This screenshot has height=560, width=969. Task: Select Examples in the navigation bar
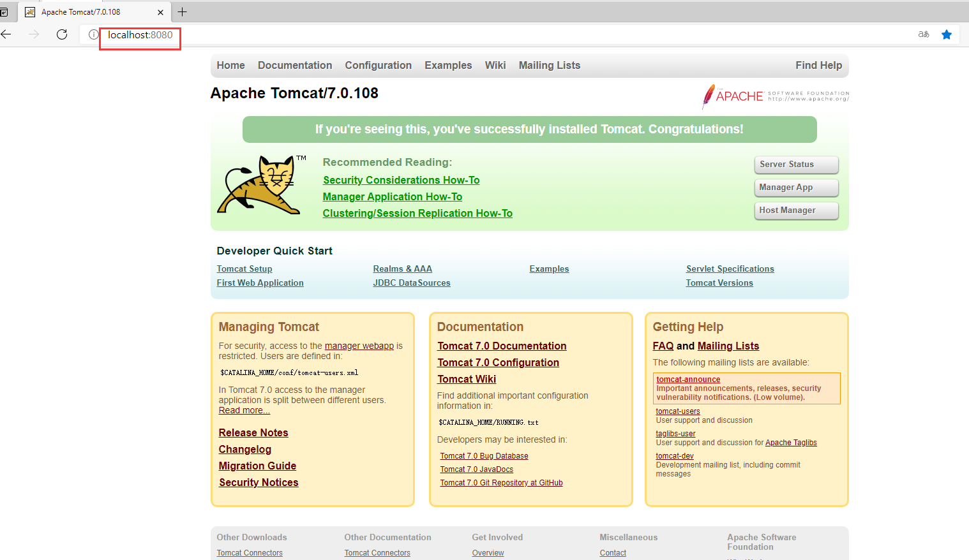(447, 65)
